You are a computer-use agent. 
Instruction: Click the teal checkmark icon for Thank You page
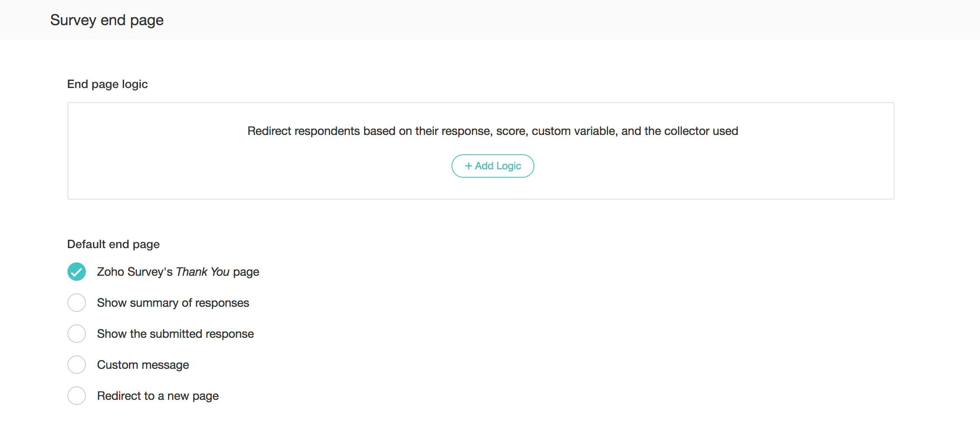(77, 272)
